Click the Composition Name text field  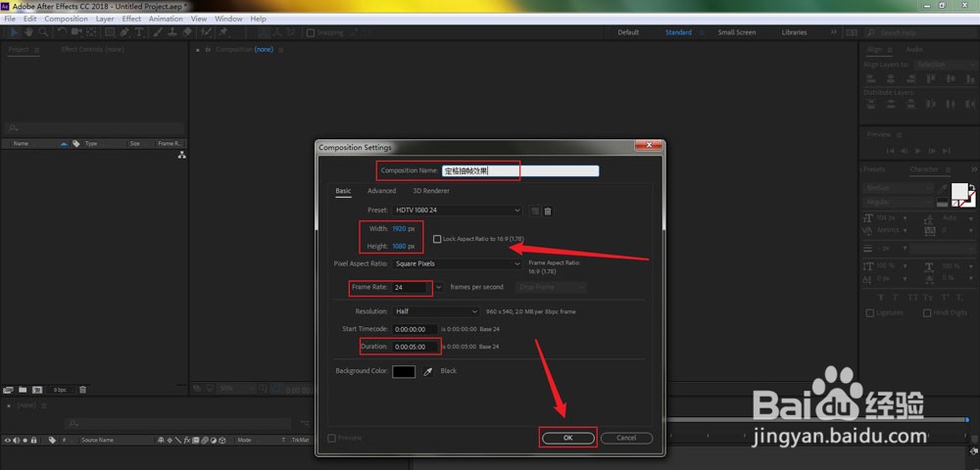point(520,170)
